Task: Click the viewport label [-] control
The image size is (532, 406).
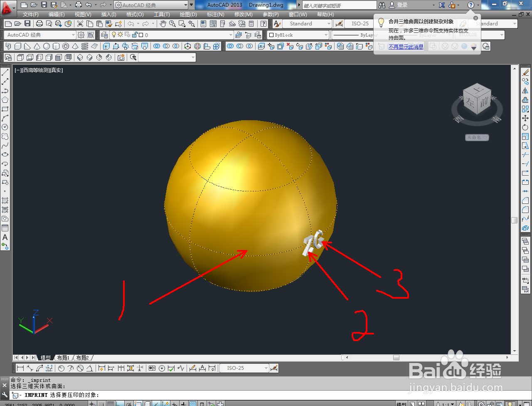Action: pos(18,70)
